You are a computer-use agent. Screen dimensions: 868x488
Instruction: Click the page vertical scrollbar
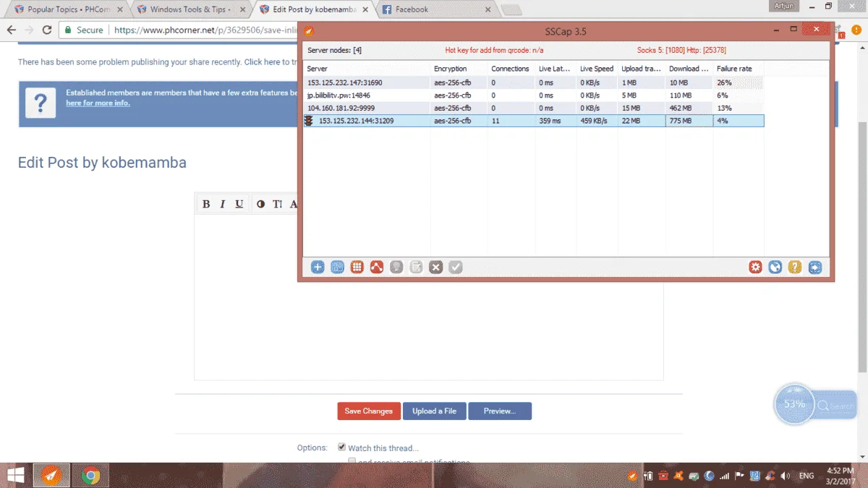tap(863, 246)
